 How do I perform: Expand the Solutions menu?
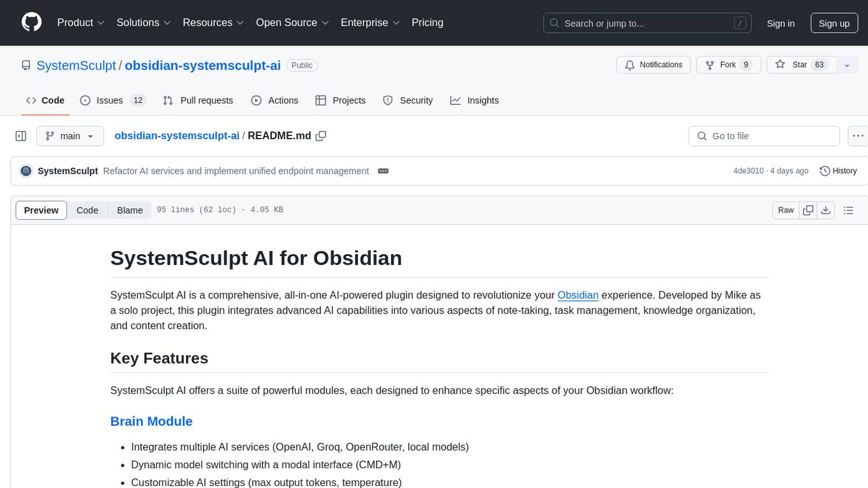(144, 22)
